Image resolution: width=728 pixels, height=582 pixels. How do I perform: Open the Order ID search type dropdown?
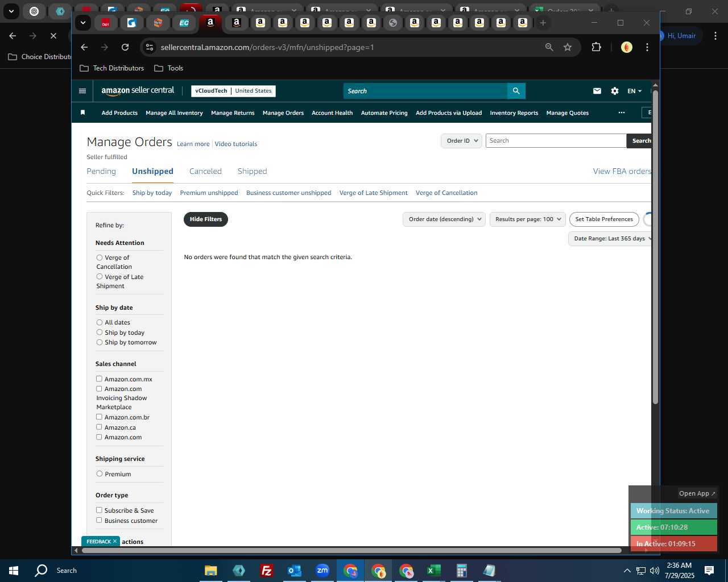click(461, 141)
